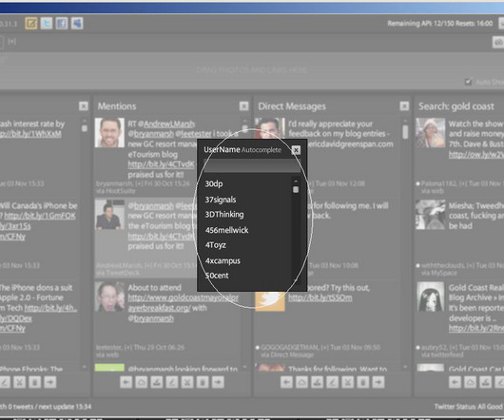The width and height of the screenshot is (504, 420).
Task: Click the Remaining API 12/150 status text
Action: point(439,24)
